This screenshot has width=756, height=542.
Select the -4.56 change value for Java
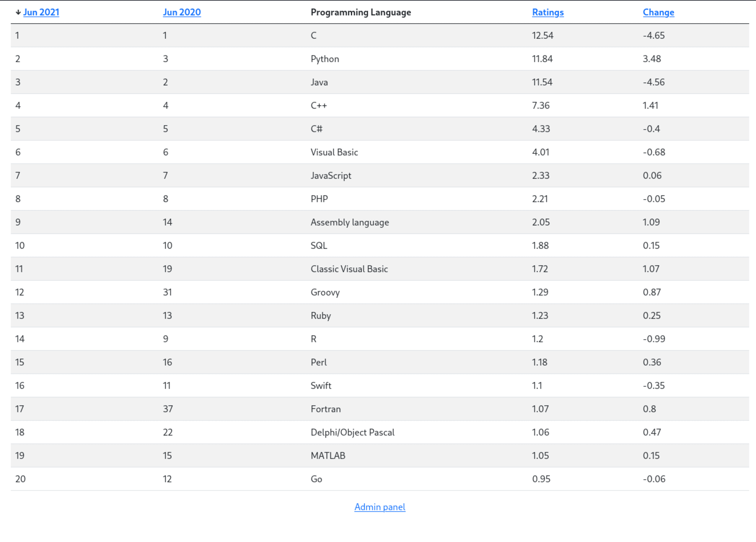653,82
